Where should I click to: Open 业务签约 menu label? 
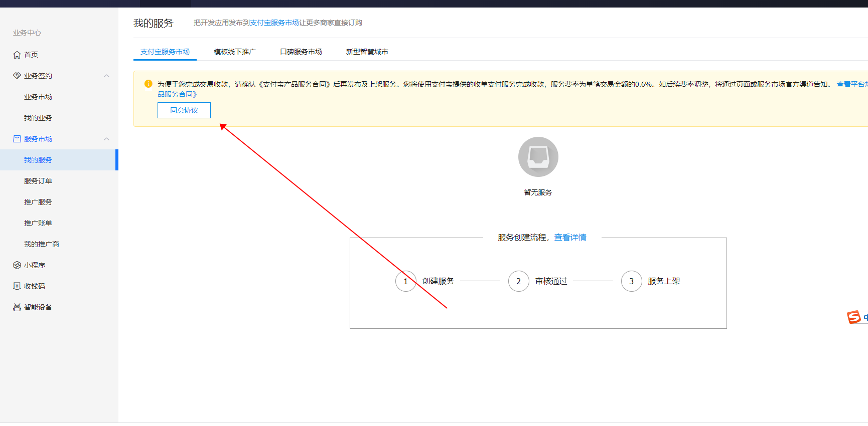(38, 76)
